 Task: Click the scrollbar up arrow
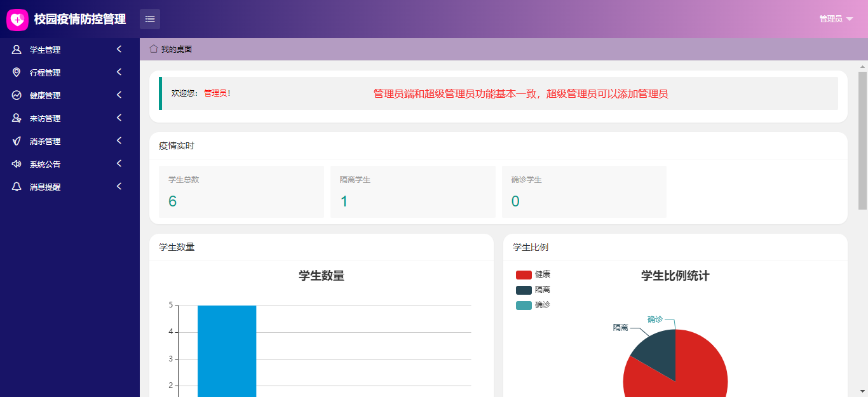tap(862, 66)
